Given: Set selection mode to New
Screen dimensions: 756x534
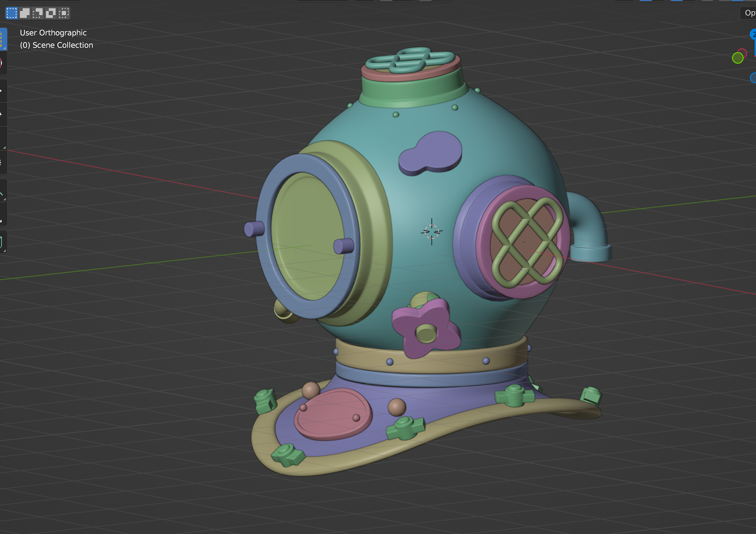Looking at the screenshot, I should (12, 13).
